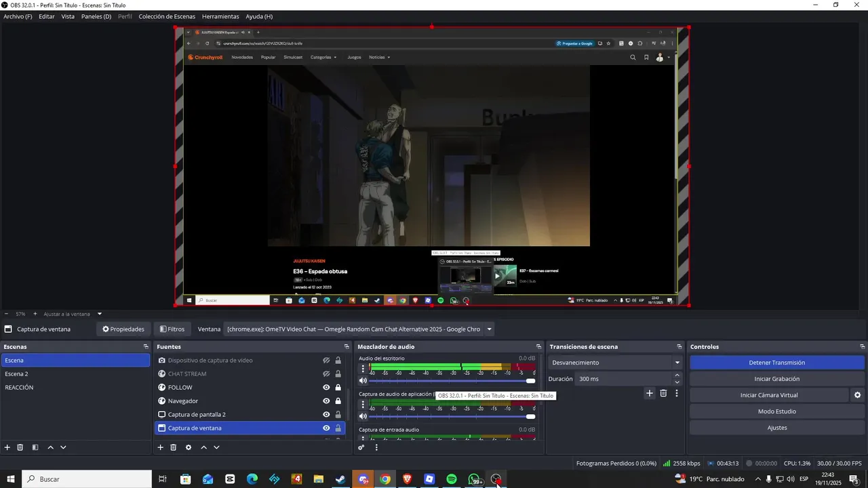Undock the Fuentes panel
This screenshot has height=488, width=868.
click(x=347, y=347)
